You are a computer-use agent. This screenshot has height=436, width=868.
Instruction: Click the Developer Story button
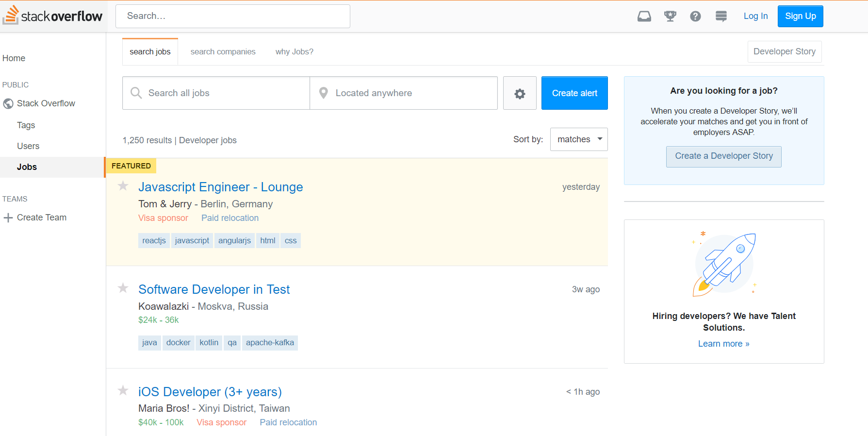click(x=785, y=51)
